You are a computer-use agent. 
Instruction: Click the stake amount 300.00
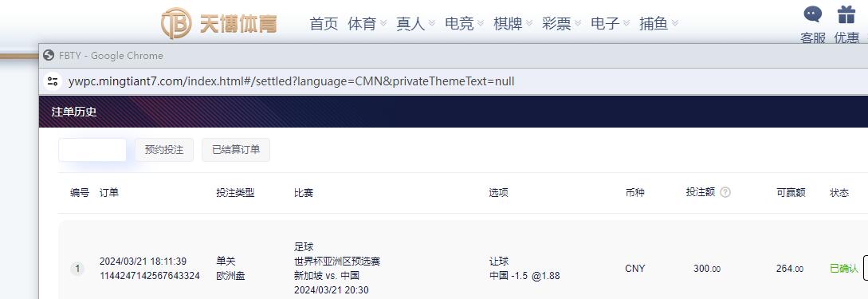point(707,269)
